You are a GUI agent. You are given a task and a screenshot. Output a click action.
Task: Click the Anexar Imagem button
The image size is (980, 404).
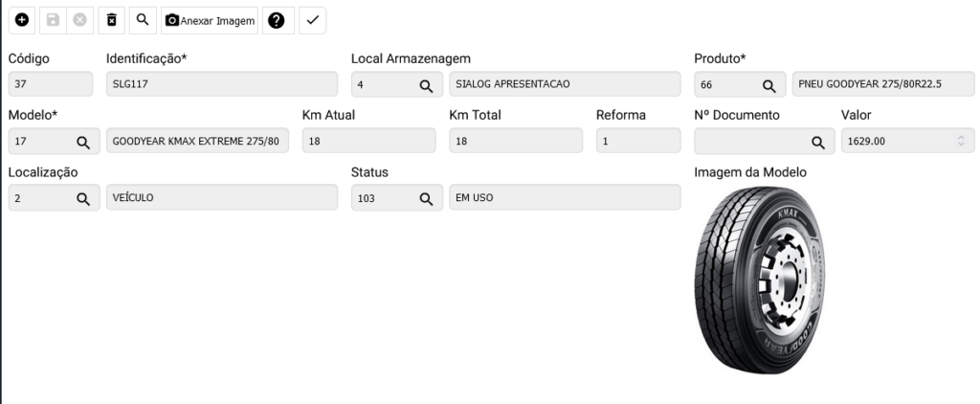tap(211, 19)
